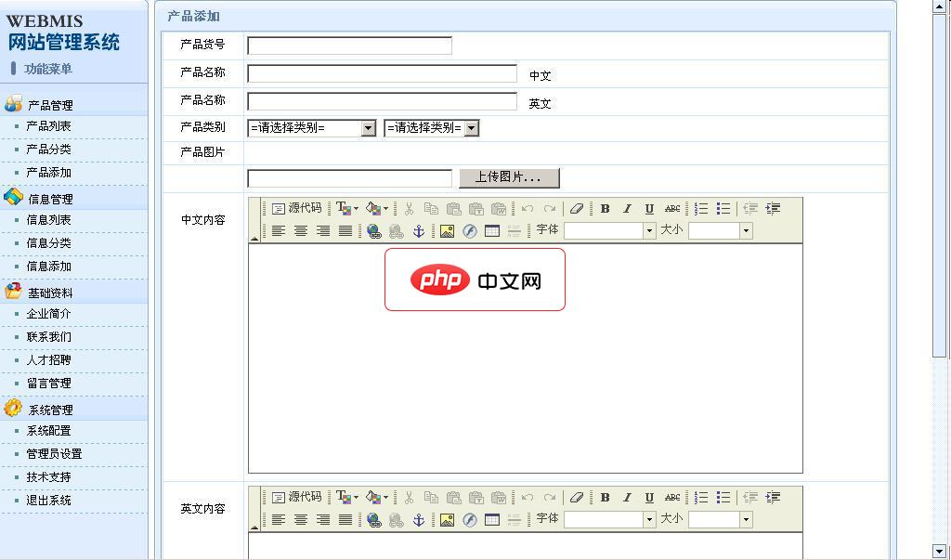Click the 产品货号 input field

click(x=349, y=46)
